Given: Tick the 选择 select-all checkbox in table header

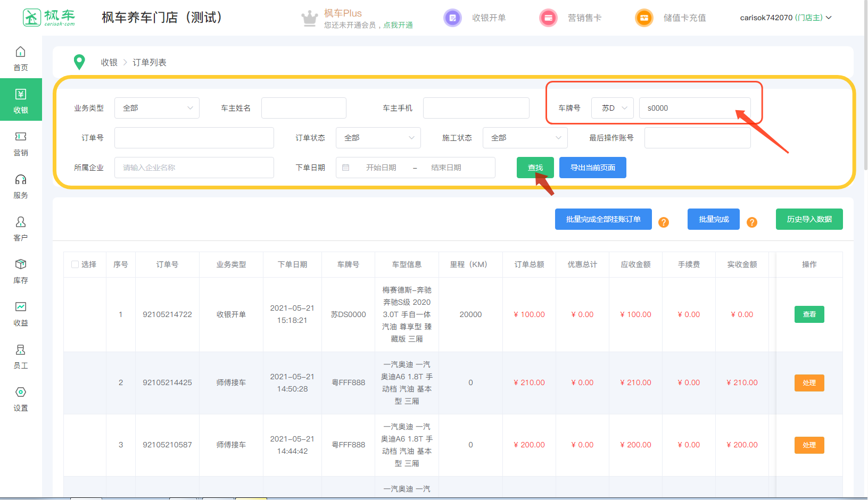Looking at the screenshot, I should (x=75, y=264).
